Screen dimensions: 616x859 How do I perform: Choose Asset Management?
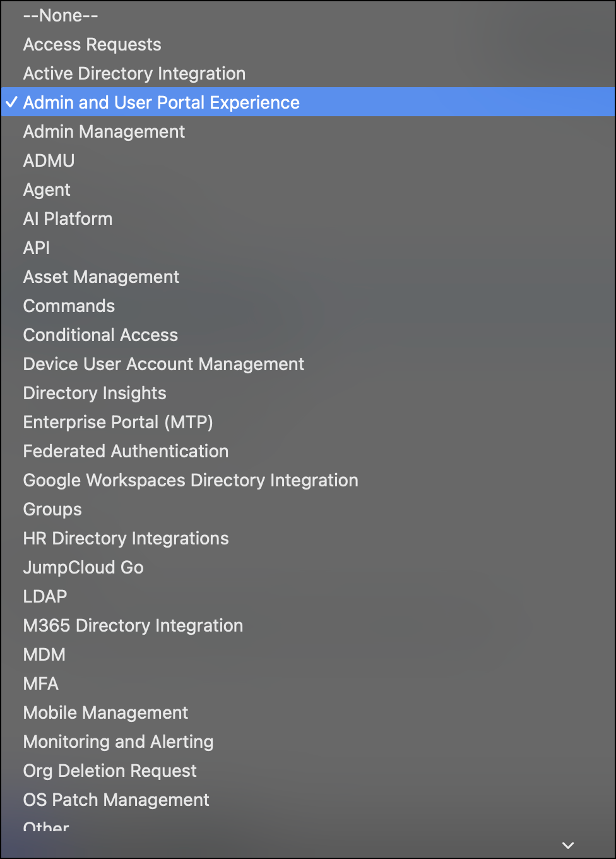pos(101,277)
